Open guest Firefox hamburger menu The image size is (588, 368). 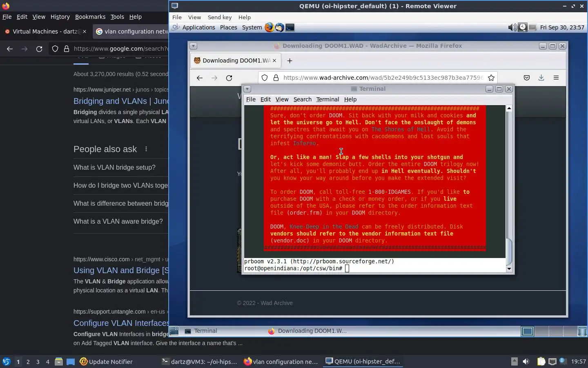556,78
